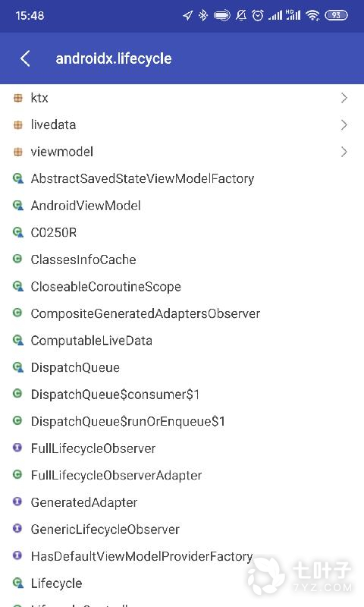The height and width of the screenshot is (607, 364).
Task: Open DispatchQueue$consumer$1 class
Action: tap(182, 395)
